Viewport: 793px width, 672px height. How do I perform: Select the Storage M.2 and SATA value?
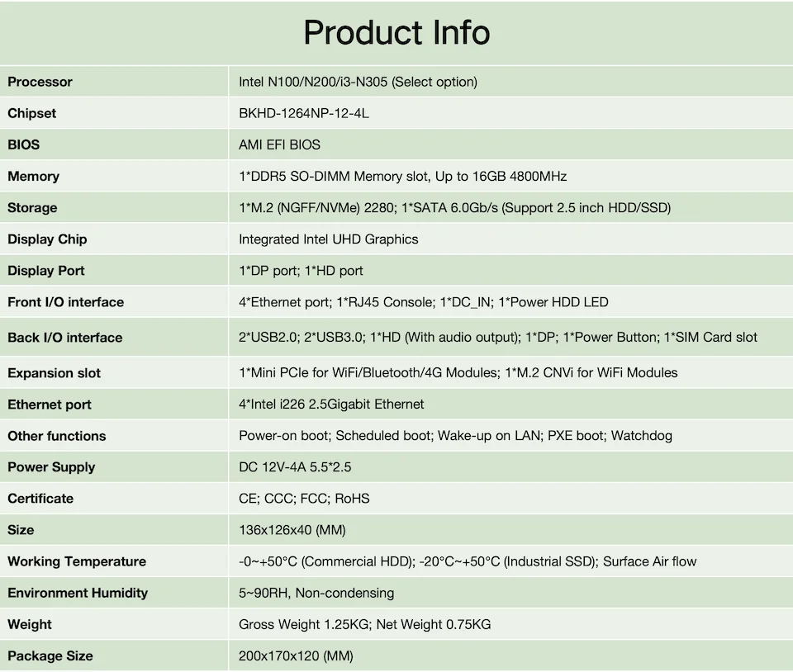[454, 207]
